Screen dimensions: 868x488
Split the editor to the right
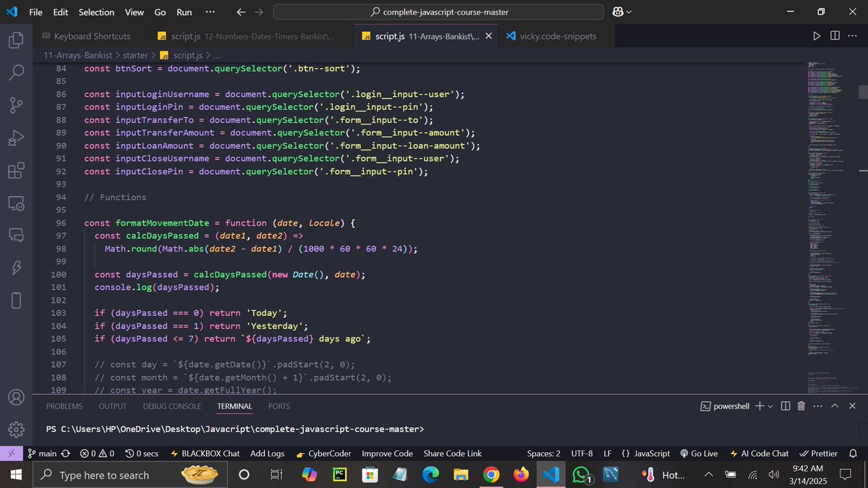click(835, 35)
